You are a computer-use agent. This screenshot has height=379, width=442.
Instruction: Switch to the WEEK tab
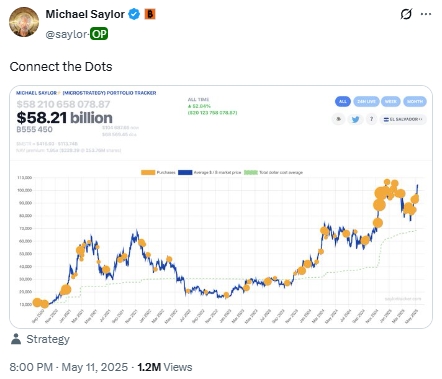pos(391,101)
